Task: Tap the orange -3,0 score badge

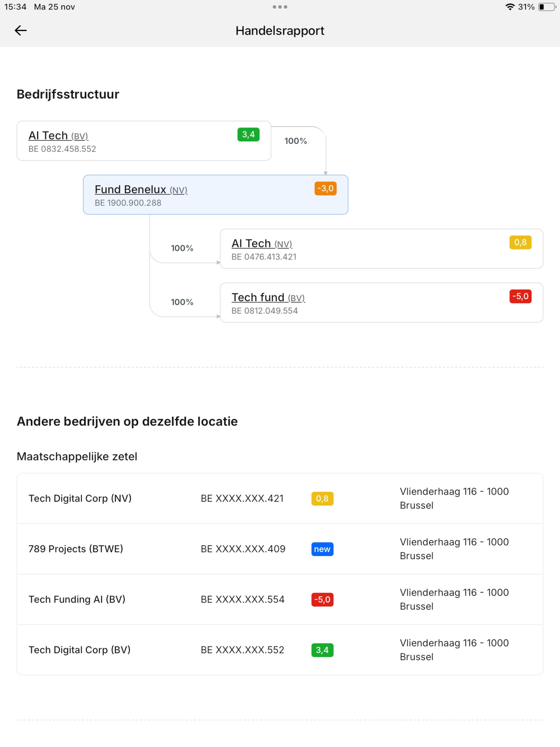Action: [x=325, y=188]
